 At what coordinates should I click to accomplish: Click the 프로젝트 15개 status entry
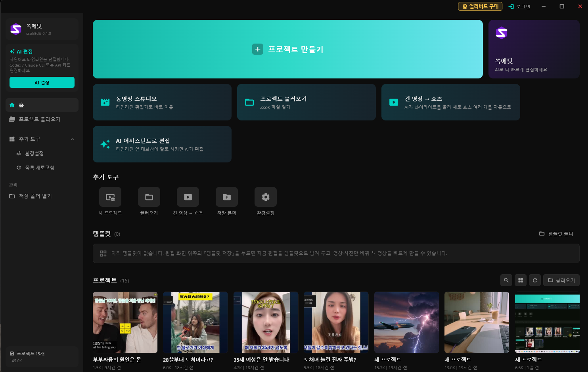click(x=42, y=357)
